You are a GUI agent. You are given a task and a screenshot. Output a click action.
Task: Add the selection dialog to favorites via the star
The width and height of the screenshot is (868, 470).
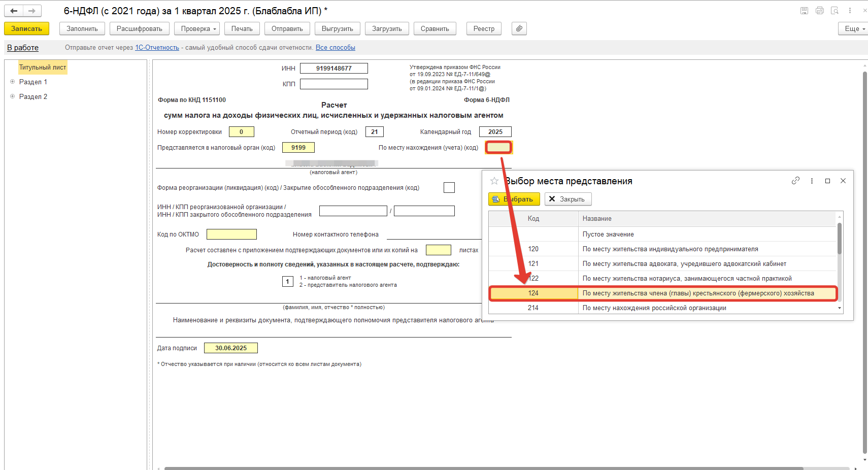494,181
